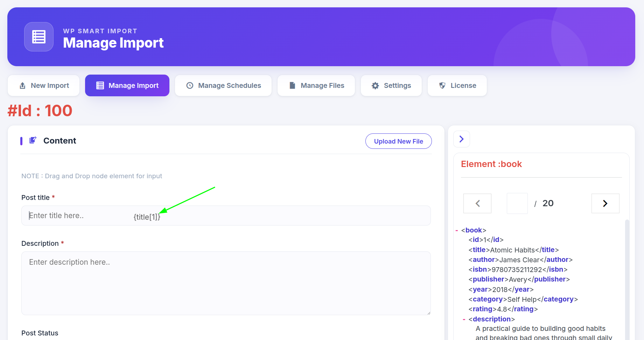Click the file icon in Manage Files tab

[x=292, y=85]
